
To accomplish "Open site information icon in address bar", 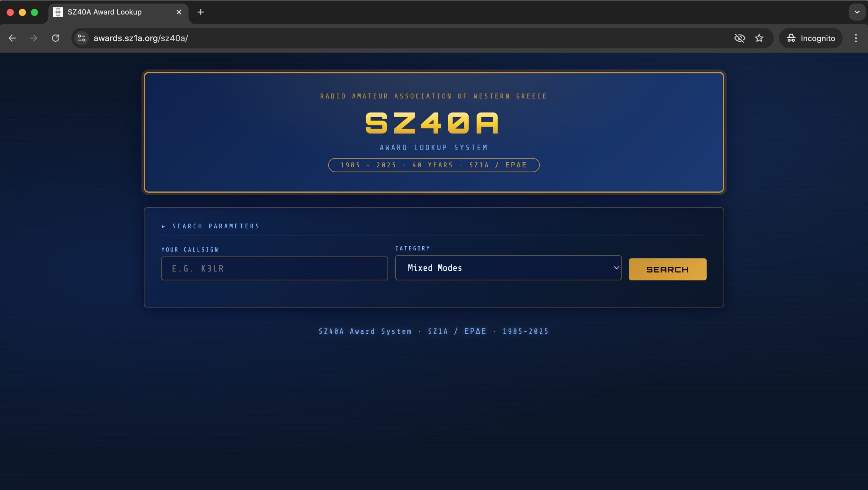I will coord(82,38).
